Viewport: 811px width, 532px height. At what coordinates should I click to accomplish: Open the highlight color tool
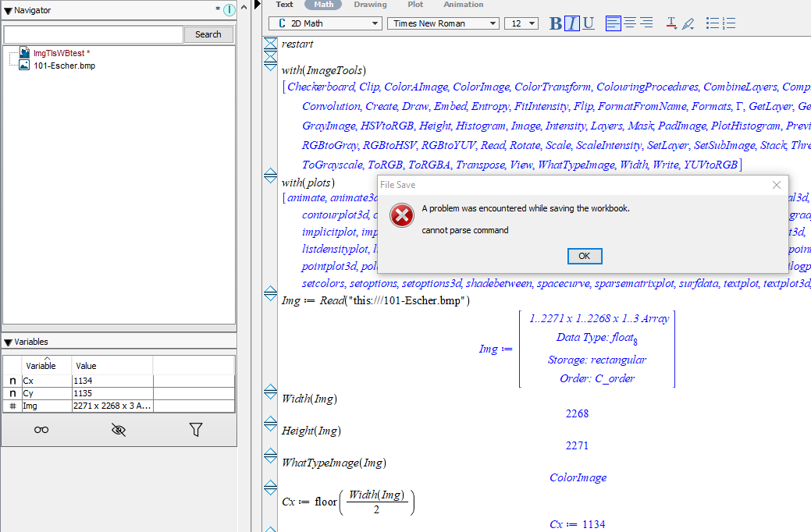pos(688,23)
